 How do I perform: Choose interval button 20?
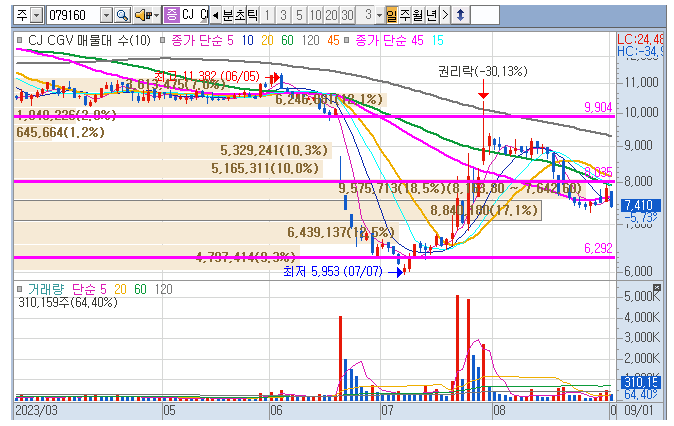[x=331, y=15]
